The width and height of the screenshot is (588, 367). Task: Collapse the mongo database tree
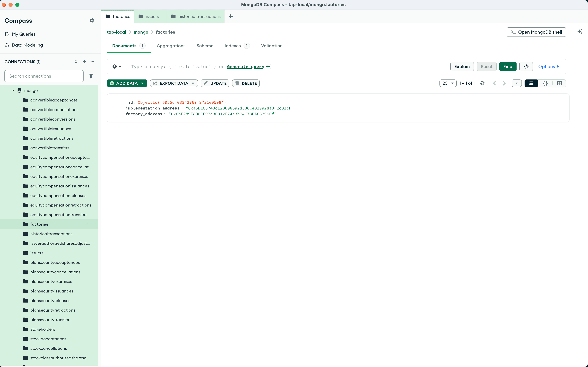click(13, 91)
